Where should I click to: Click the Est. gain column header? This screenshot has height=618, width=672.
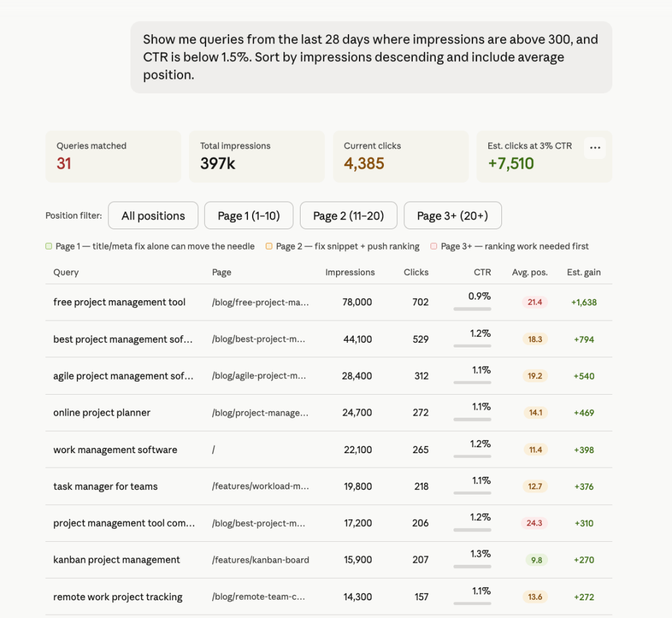click(x=583, y=273)
